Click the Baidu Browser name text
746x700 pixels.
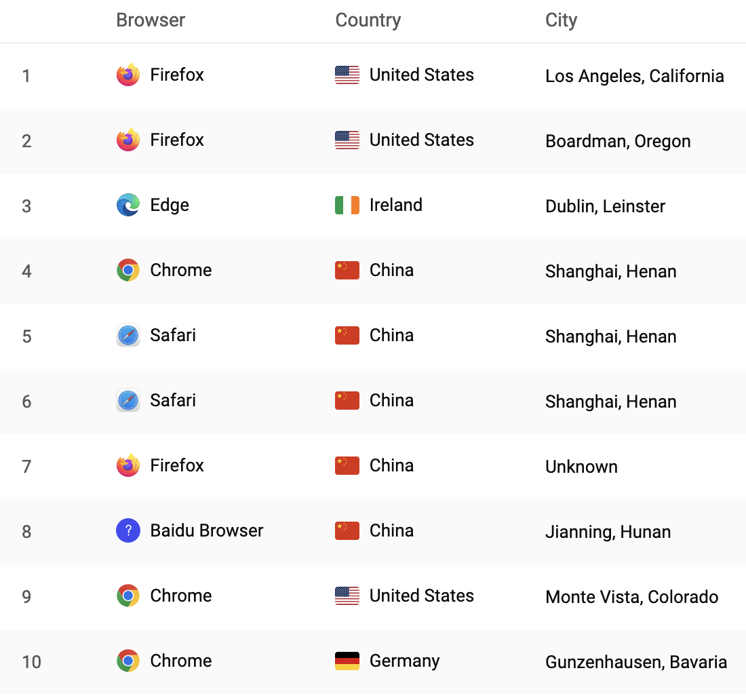point(206,530)
